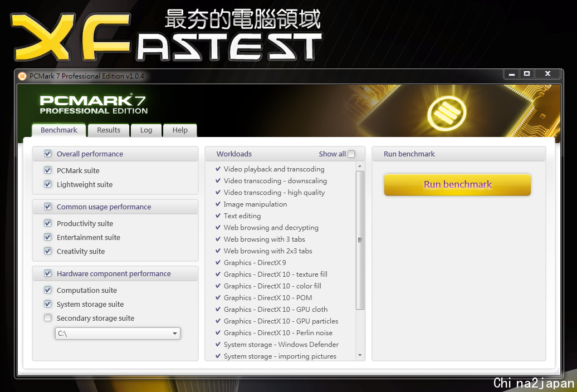Select 'Graphics - DirectX 10 - color fill' workload

(x=272, y=286)
